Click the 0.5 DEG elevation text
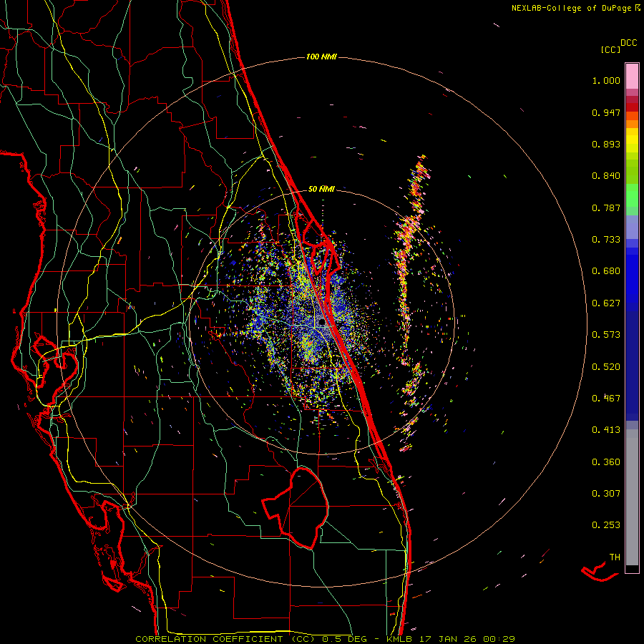Viewport: 644px width, 644px height. 344,639
